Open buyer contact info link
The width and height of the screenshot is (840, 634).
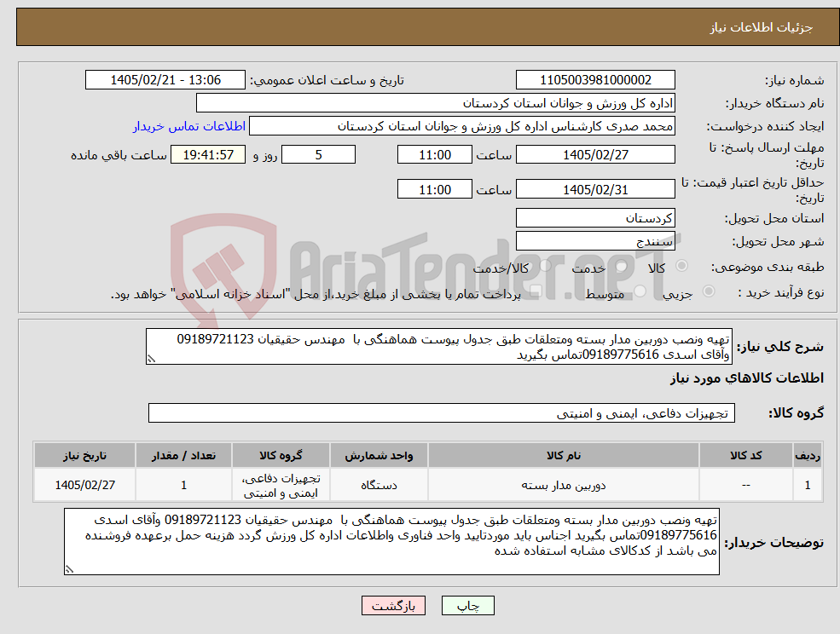click(189, 126)
